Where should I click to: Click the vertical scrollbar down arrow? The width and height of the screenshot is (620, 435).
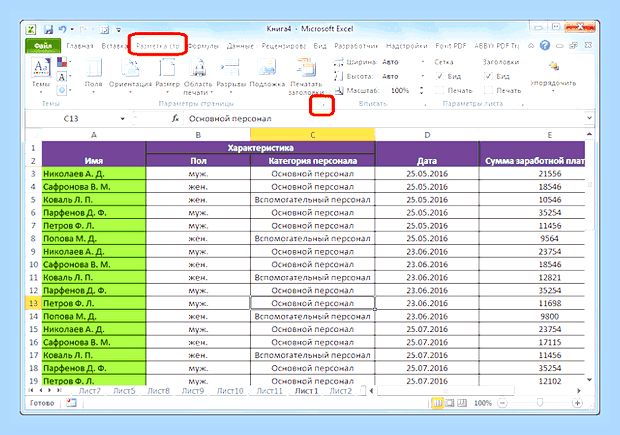pyautogui.click(x=589, y=380)
